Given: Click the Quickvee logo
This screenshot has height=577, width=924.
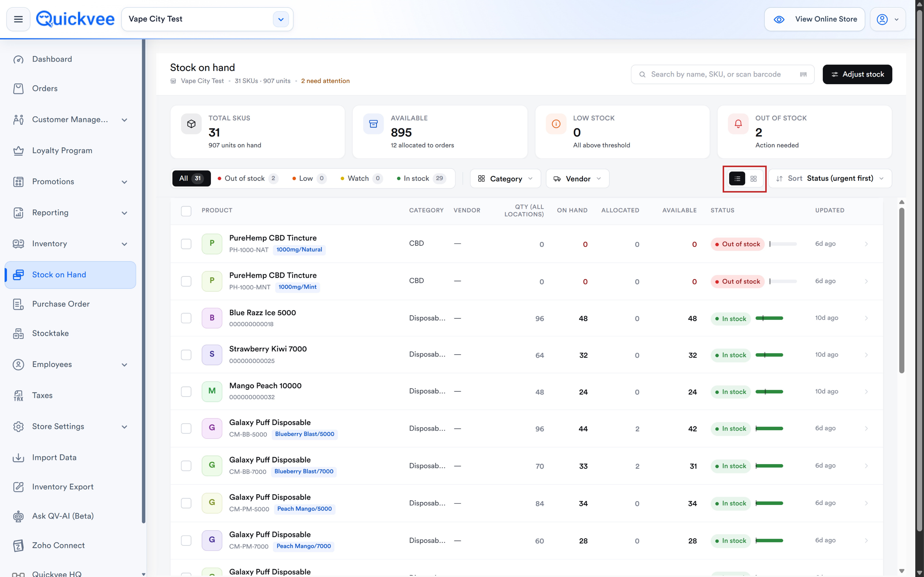Looking at the screenshot, I should coord(75,19).
